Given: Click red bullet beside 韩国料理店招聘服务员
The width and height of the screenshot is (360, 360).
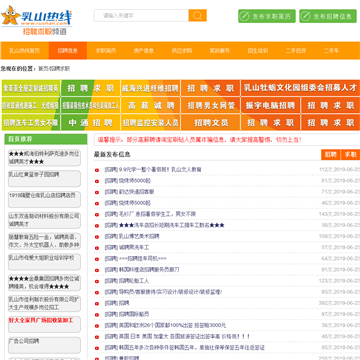Looking at the screenshot, I should click(x=97, y=270).
